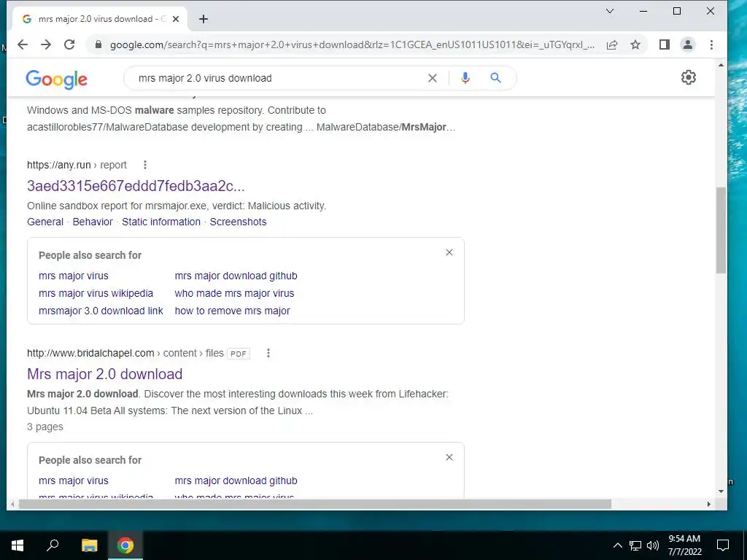This screenshot has width=747, height=560.
Task: Show hidden system tray icons
Action: click(x=617, y=545)
